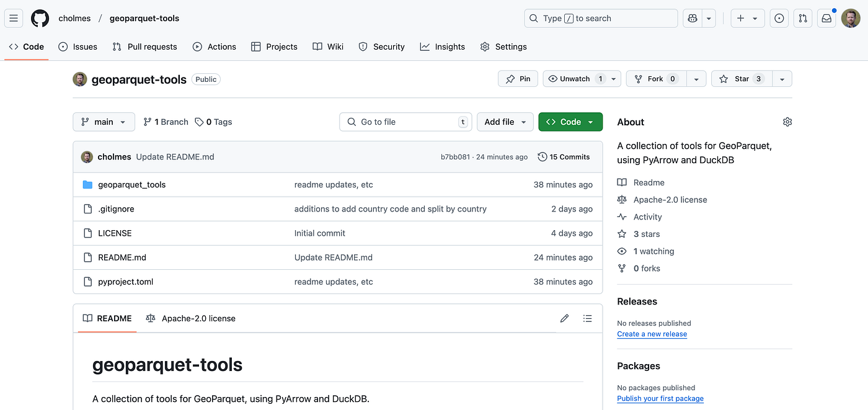
Task: Open commit hash b7bb081
Action: (x=455, y=157)
